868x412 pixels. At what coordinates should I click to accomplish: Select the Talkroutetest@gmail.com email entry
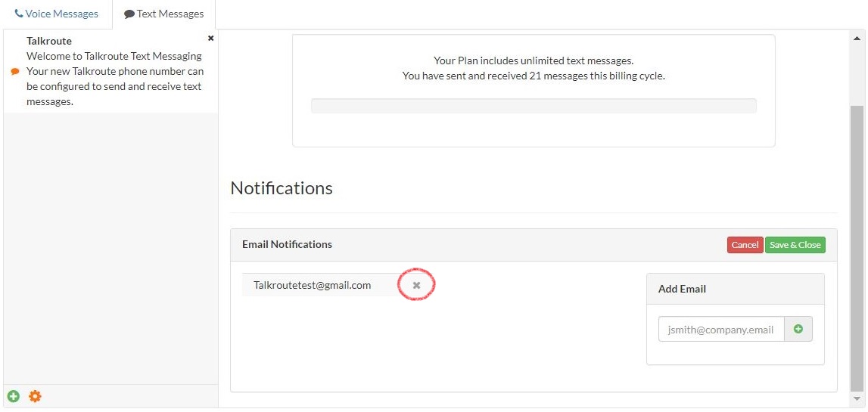tap(313, 285)
